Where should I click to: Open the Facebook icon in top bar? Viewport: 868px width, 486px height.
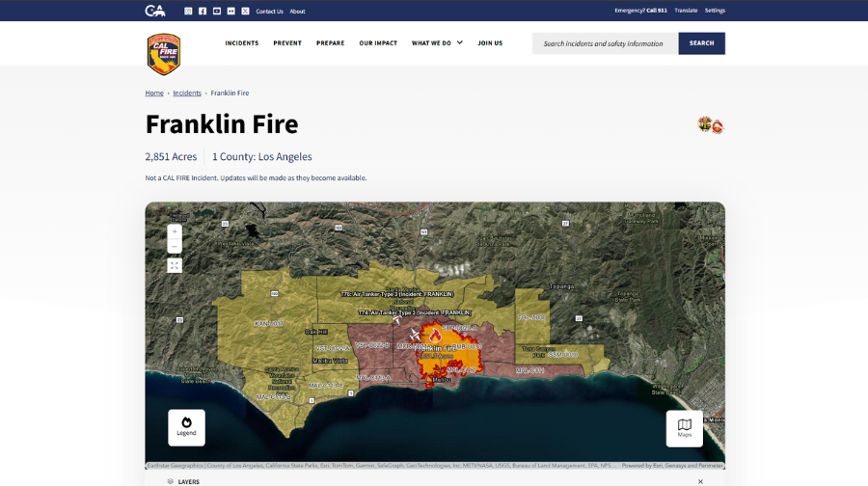pos(203,11)
